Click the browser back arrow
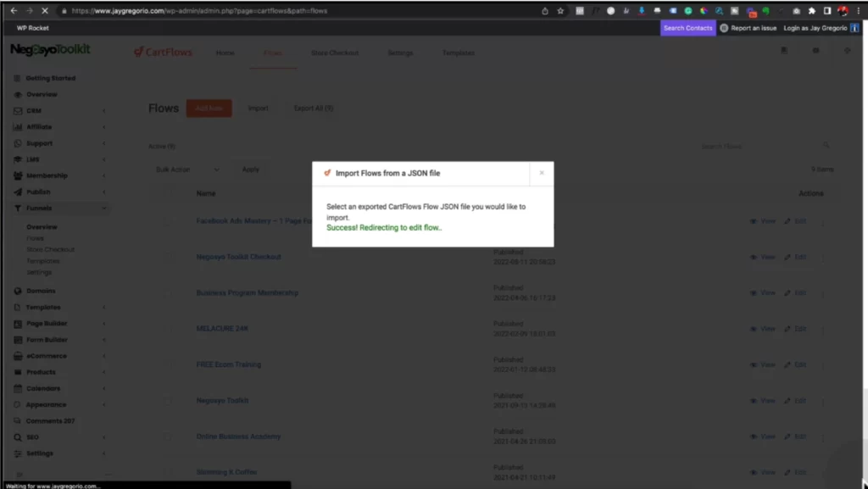Viewport: 868px width, 489px height. pyautogui.click(x=14, y=10)
